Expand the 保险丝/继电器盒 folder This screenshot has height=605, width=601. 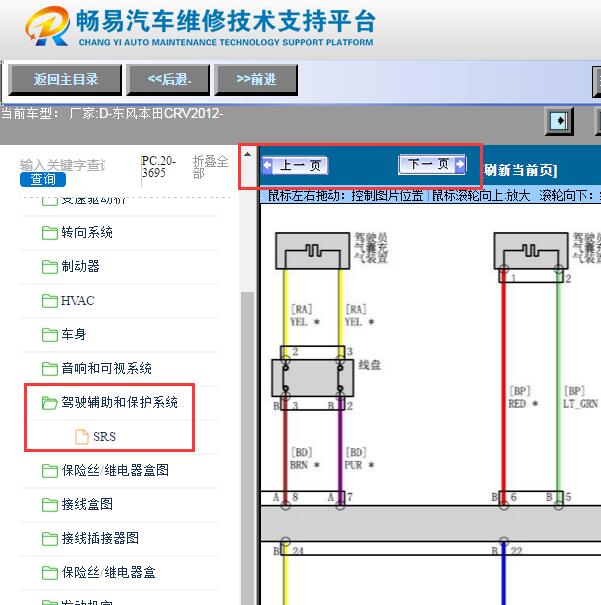(108, 572)
